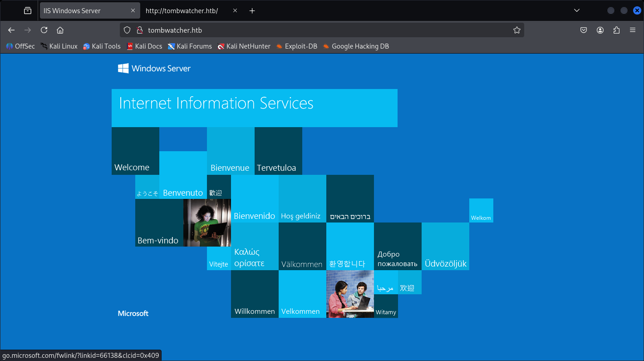
Task: Open the Kali Tools bookmark
Action: pos(102,46)
